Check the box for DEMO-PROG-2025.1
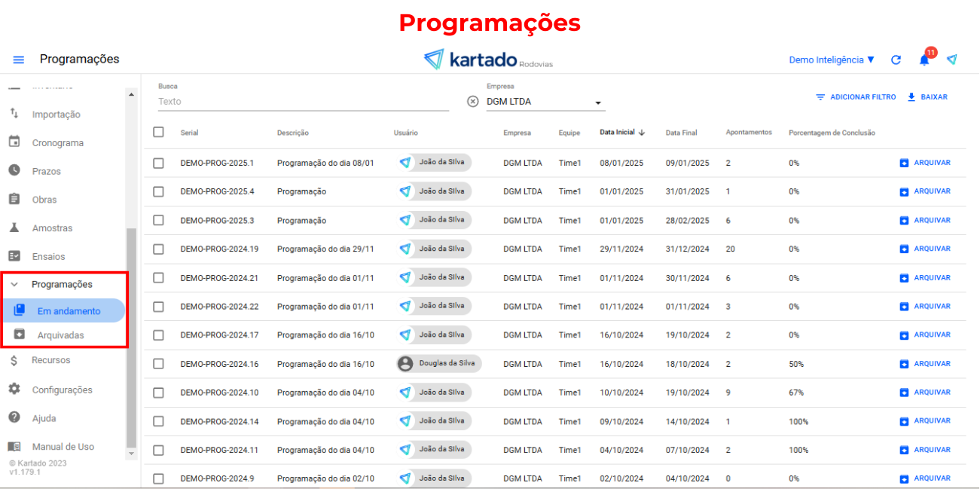 158,163
